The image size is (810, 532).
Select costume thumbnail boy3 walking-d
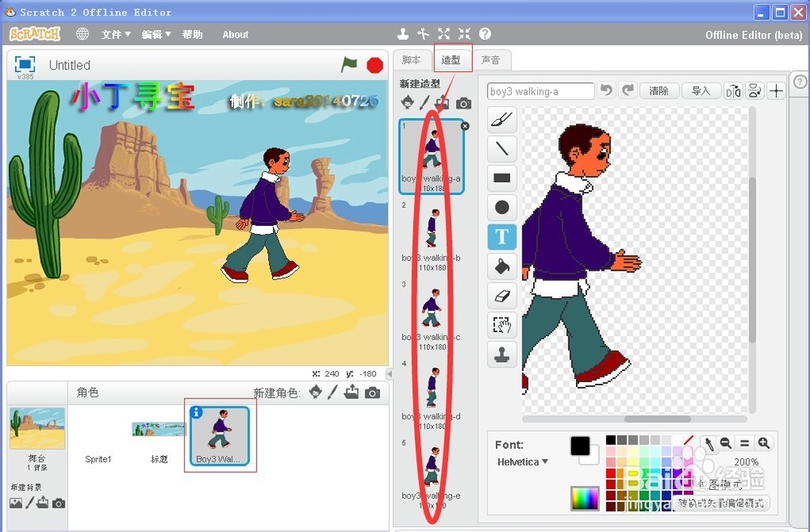(432, 395)
